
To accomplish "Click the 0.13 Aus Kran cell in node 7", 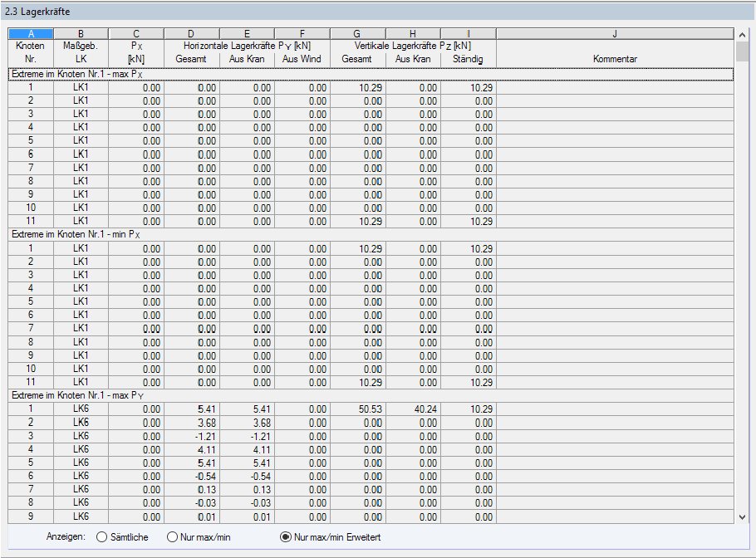I will tap(248, 490).
